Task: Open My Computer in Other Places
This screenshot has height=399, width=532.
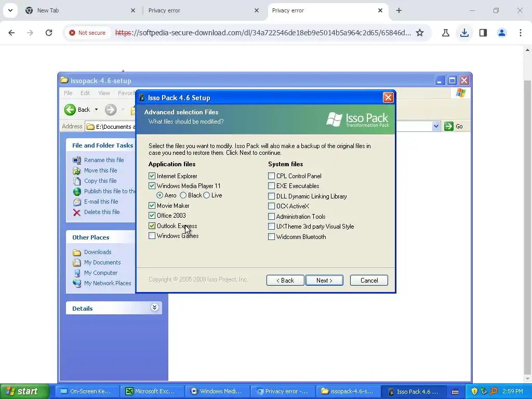Action: [100, 273]
